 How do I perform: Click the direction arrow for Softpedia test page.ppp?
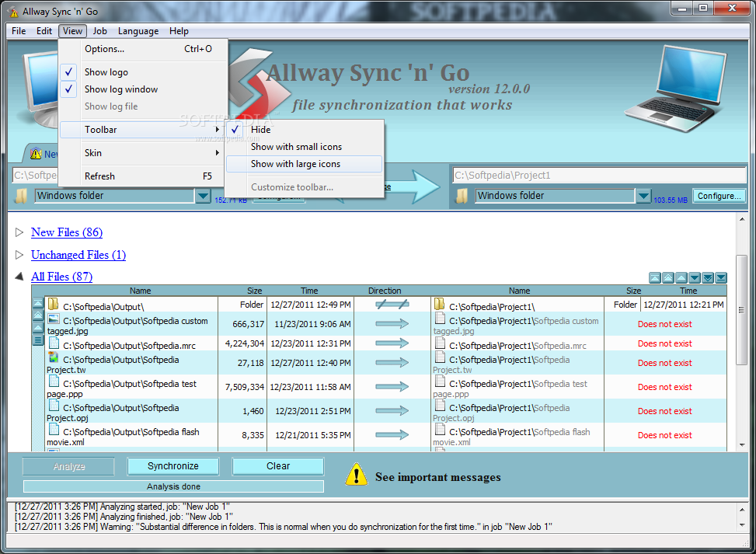click(x=392, y=387)
